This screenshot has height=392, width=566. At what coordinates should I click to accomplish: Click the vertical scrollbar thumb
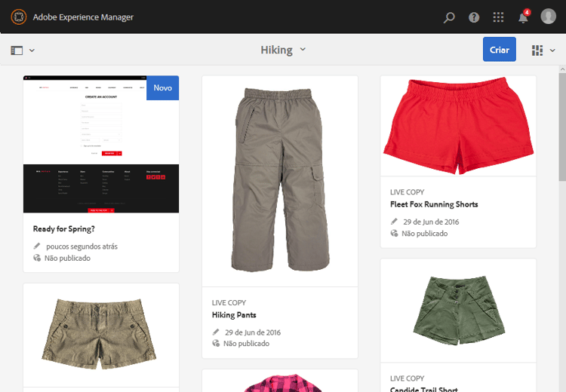point(562,126)
